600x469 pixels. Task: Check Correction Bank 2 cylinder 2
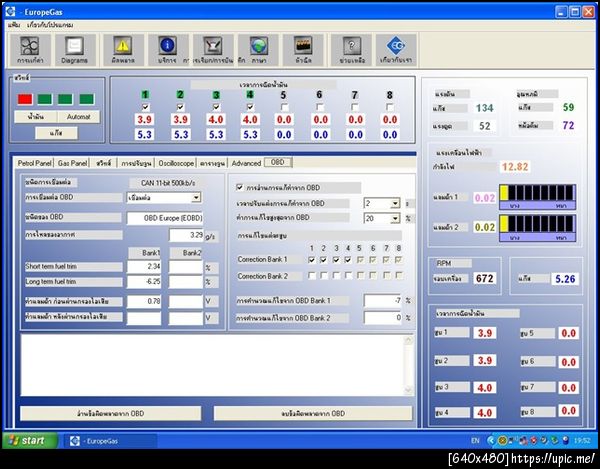pyautogui.click(x=324, y=275)
